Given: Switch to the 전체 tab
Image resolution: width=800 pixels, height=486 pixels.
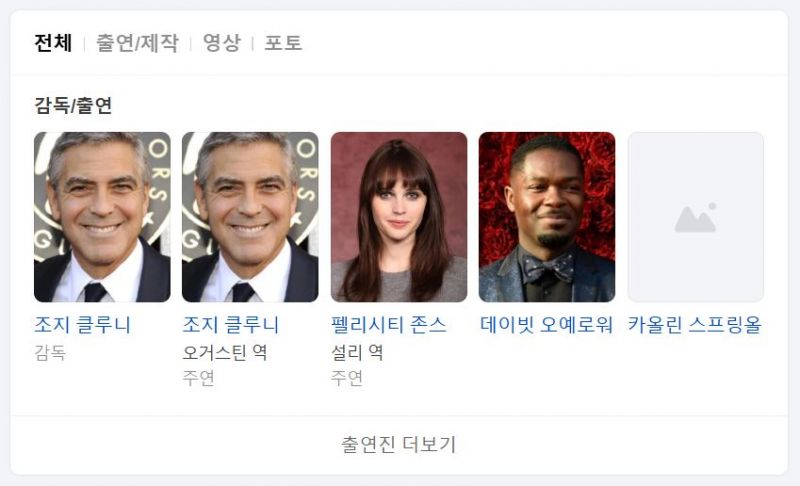Looking at the screenshot, I should (53, 43).
